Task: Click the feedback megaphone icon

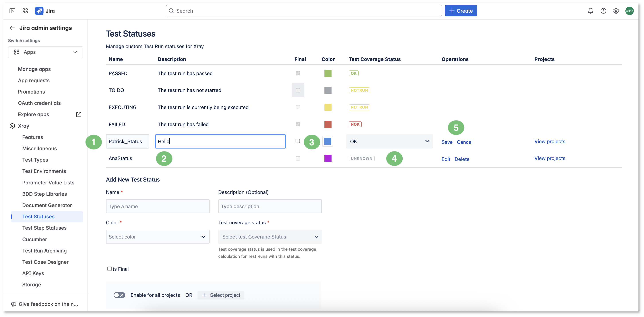Action: coord(14,304)
